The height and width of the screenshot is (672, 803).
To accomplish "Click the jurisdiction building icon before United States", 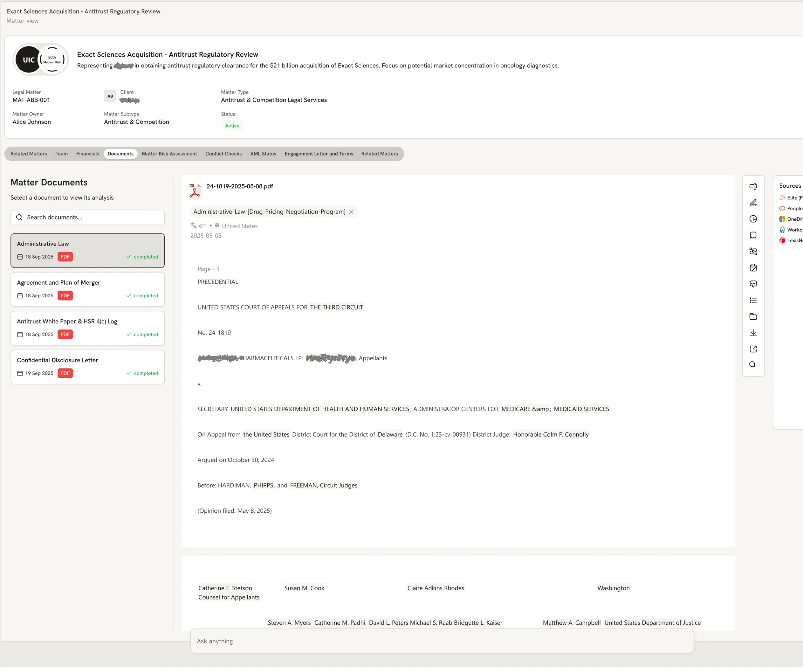I will click(217, 226).
